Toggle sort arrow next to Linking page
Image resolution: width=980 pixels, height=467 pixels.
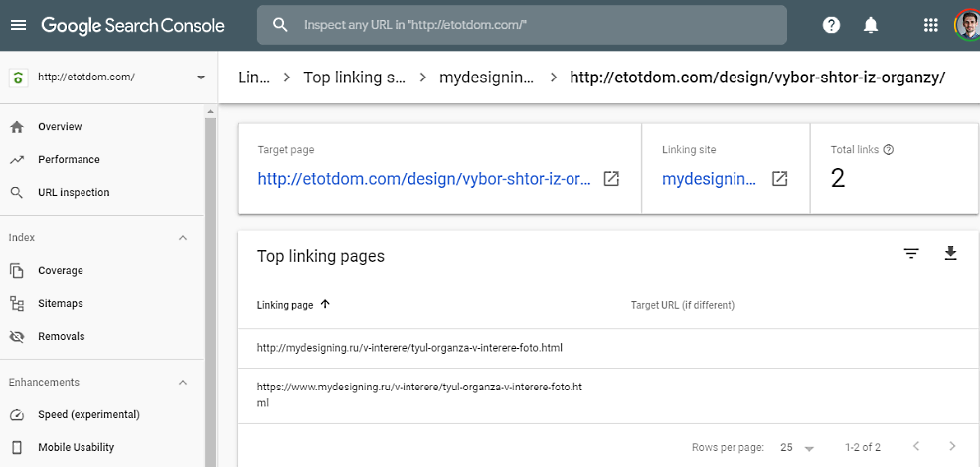point(325,304)
